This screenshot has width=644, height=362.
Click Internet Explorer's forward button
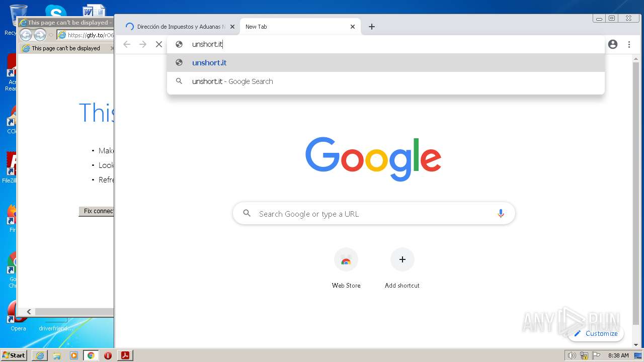point(40,35)
